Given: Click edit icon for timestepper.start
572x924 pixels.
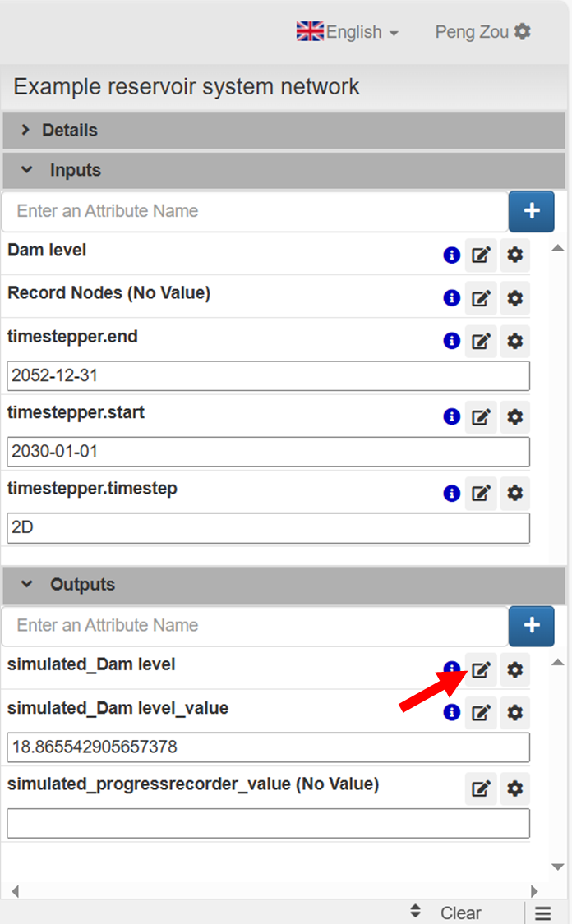Looking at the screenshot, I should [481, 417].
